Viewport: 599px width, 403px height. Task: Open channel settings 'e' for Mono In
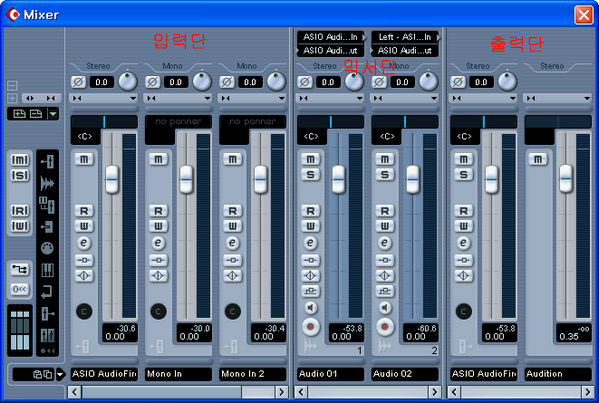158,243
